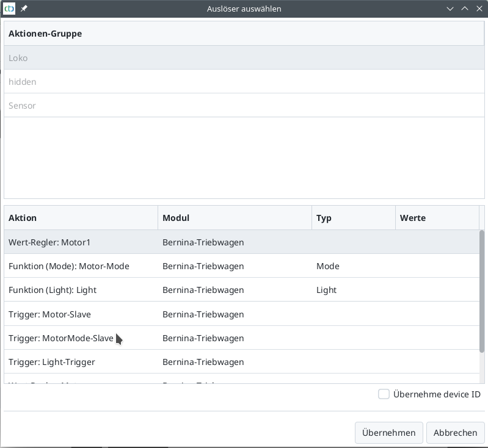Choose the Funktion (Mode): Motor-Mode action

(69, 266)
